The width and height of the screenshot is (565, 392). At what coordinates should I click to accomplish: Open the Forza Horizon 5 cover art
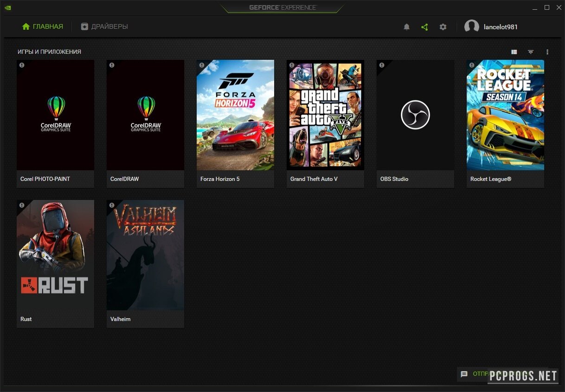coord(235,115)
